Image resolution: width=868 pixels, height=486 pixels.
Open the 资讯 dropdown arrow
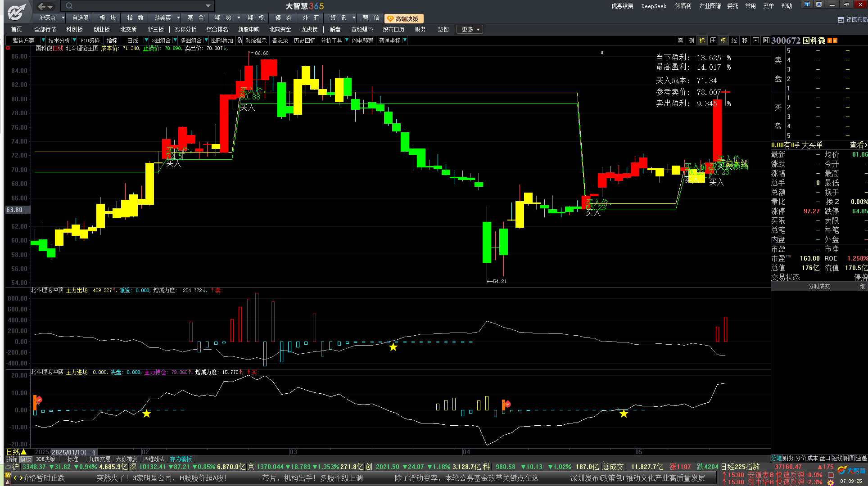click(x=354, y=18)
